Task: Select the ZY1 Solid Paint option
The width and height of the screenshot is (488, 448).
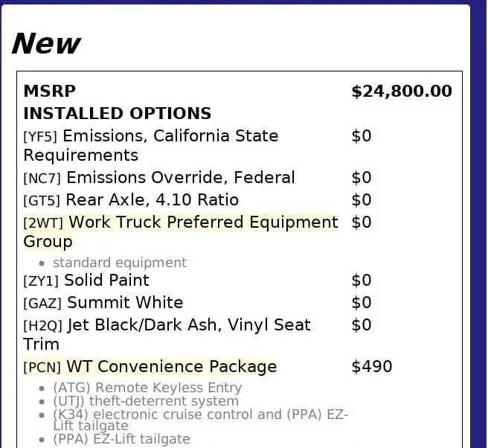Action: [86, 281]
